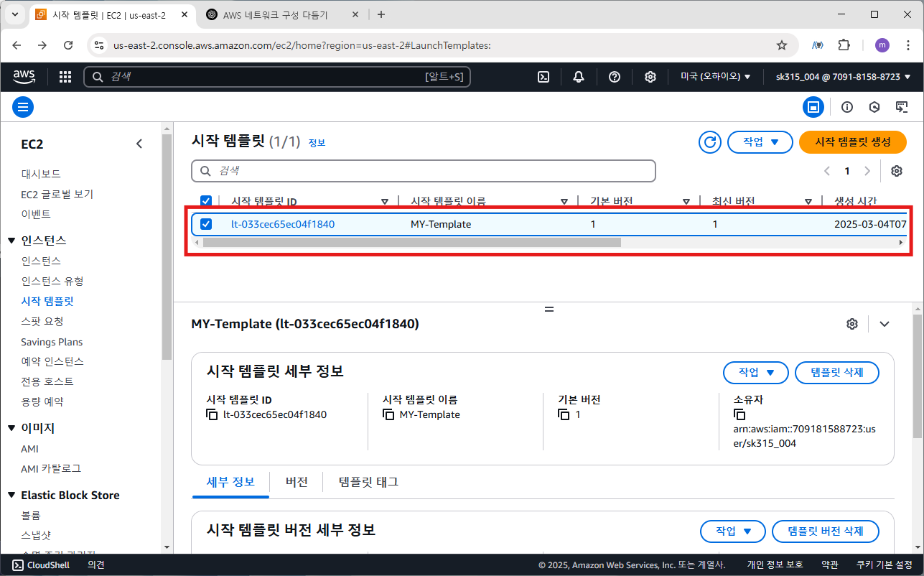Copy the launch template ID value
This screenshot has width=924, height=576.
click(x=212, y=414)
